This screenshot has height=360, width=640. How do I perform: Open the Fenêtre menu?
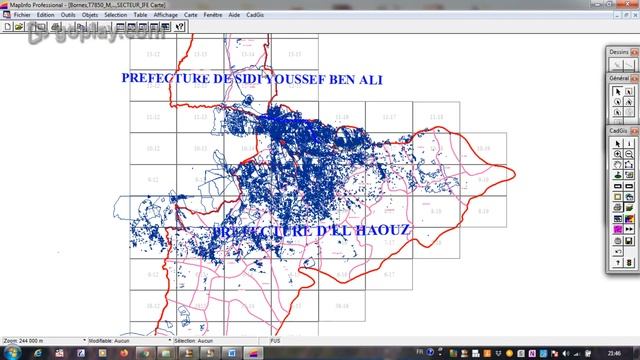coord(213,15)
